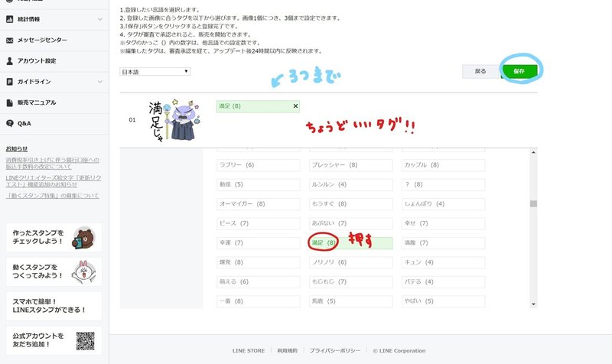Viewport: 612px width, 364px height.
Task: Remove the selected 満足 (8) tag with X
Action: click(x=295, y=106)
